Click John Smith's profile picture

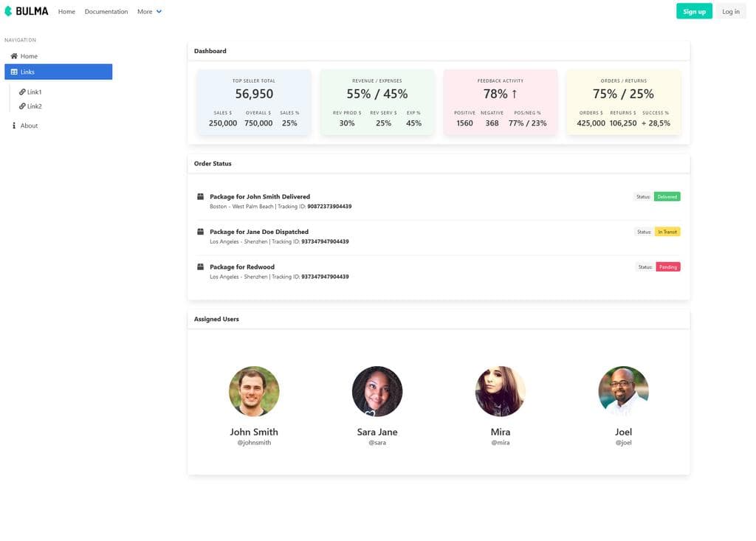(254, 391)
